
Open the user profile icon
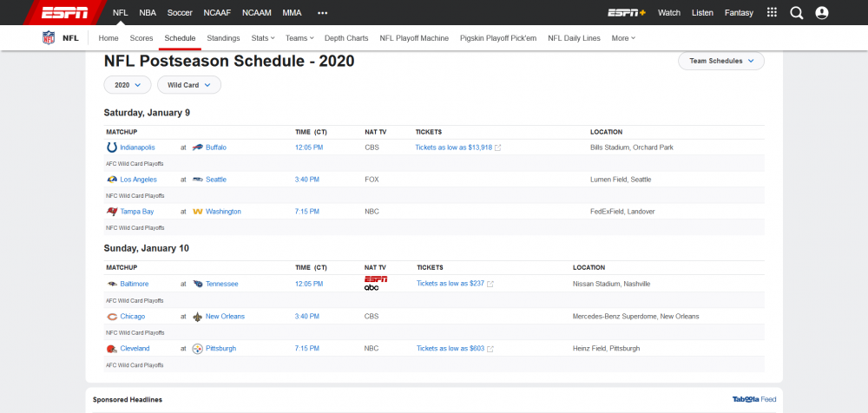[822, 13]
